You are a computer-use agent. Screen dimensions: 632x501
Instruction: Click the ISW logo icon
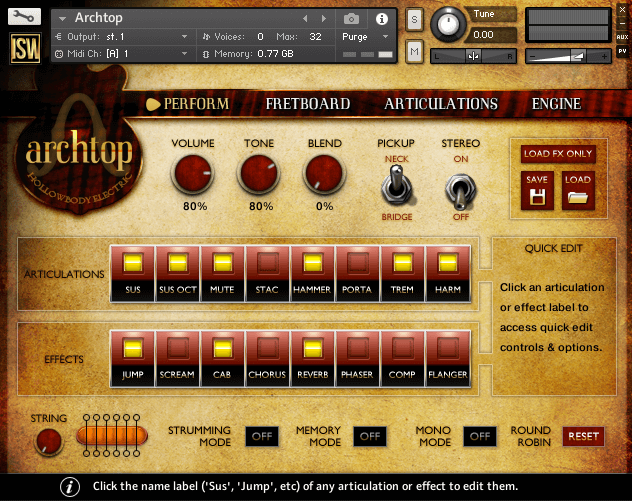(x=25, y=49)
